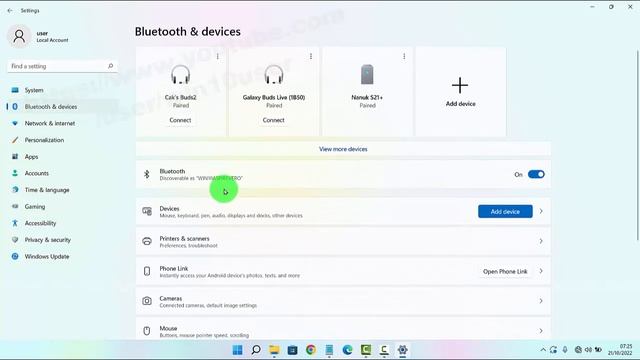Click the search magnifier in Find a setting

[110, 66]
